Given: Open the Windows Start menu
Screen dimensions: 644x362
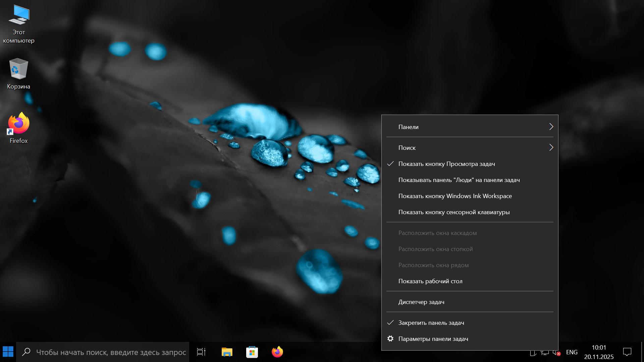Looking at the screenshot, I should click(x=8, y=352).
